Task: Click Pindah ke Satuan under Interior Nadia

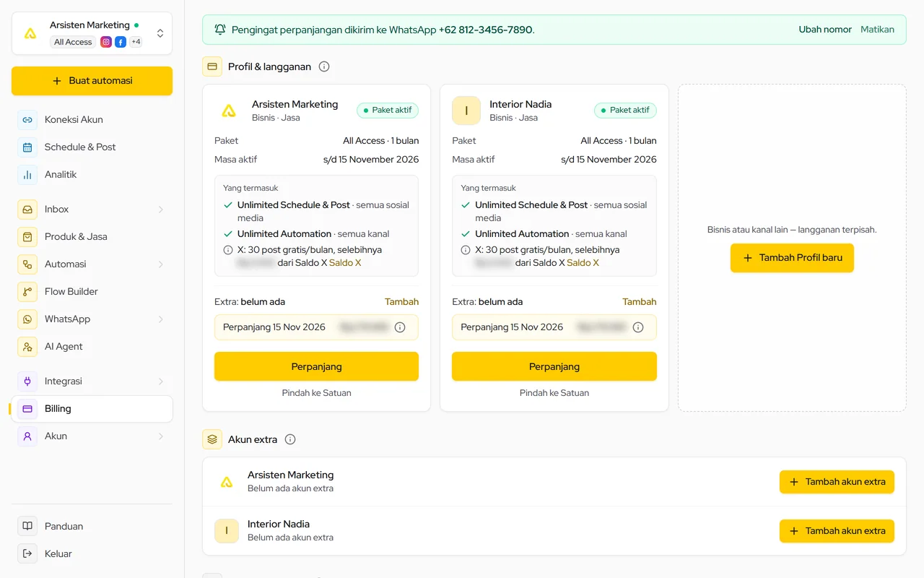Action: 554,393
